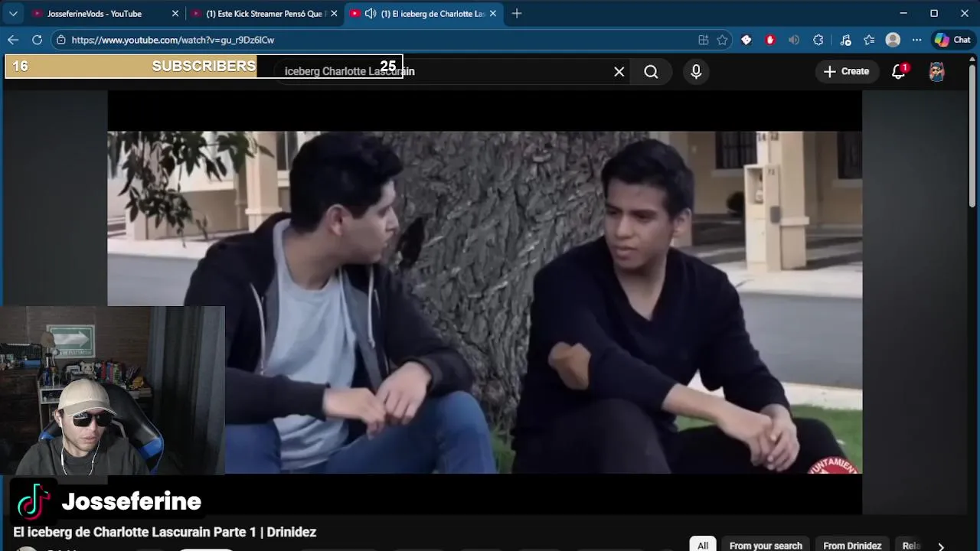Image resolution: width=980 pixels, height=551 pixels.
Task: Show next filter chips arrow
Action: (940, 546)
